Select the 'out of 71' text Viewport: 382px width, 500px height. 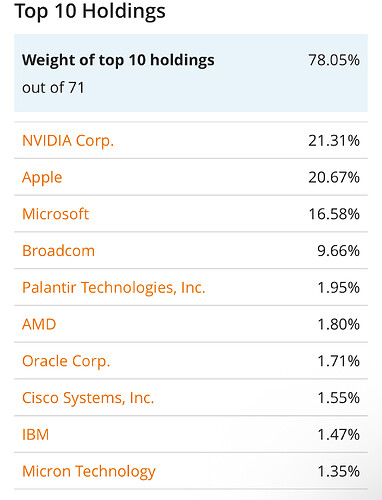point(53,88)
